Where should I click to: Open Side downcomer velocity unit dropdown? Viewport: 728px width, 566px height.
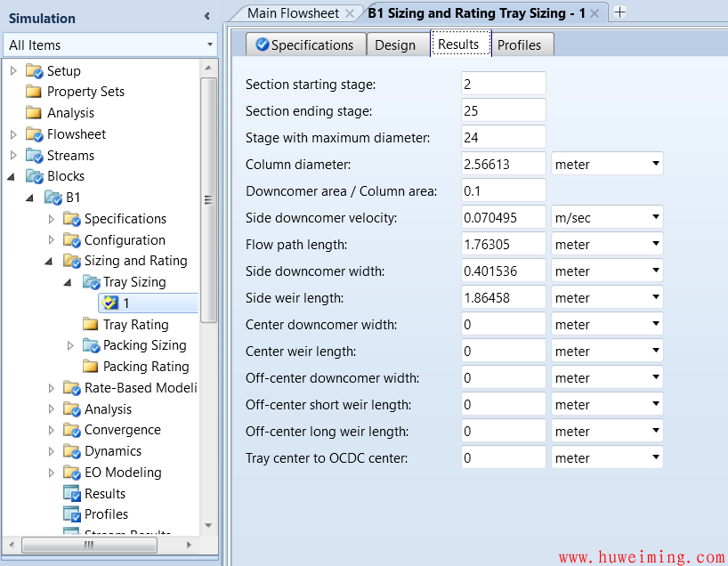coord(655,218)
